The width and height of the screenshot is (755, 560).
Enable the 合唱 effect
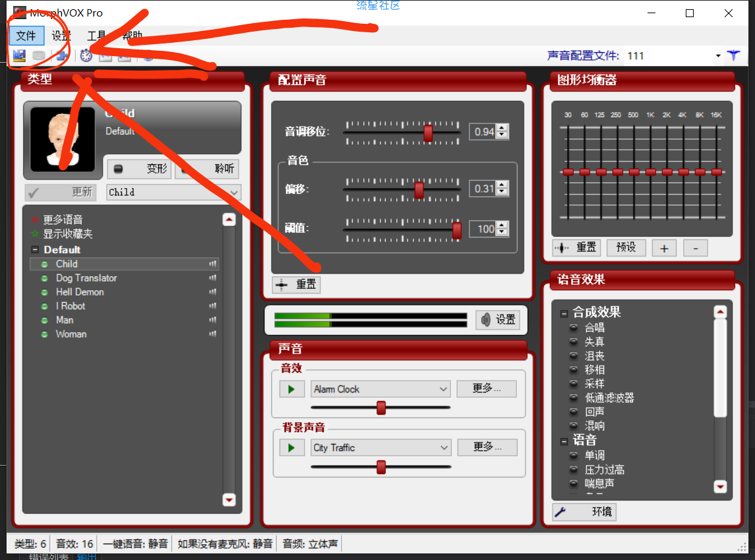click(574, 328)
